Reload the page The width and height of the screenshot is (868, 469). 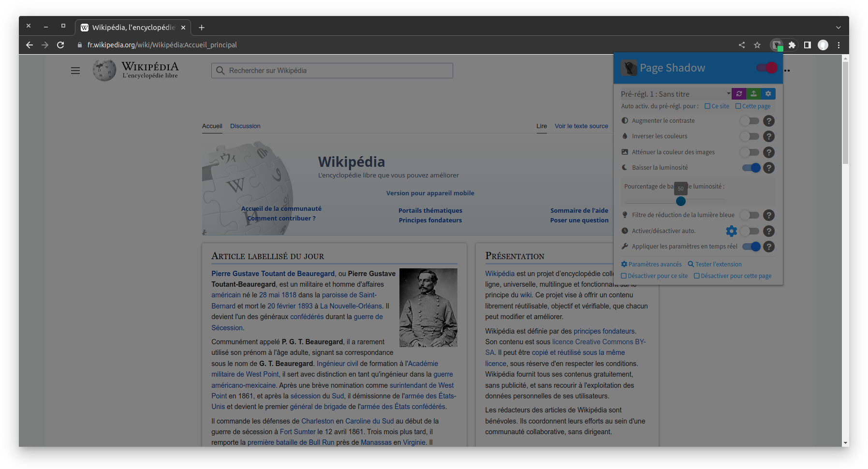pyautogui.click(x=60, y=45)
